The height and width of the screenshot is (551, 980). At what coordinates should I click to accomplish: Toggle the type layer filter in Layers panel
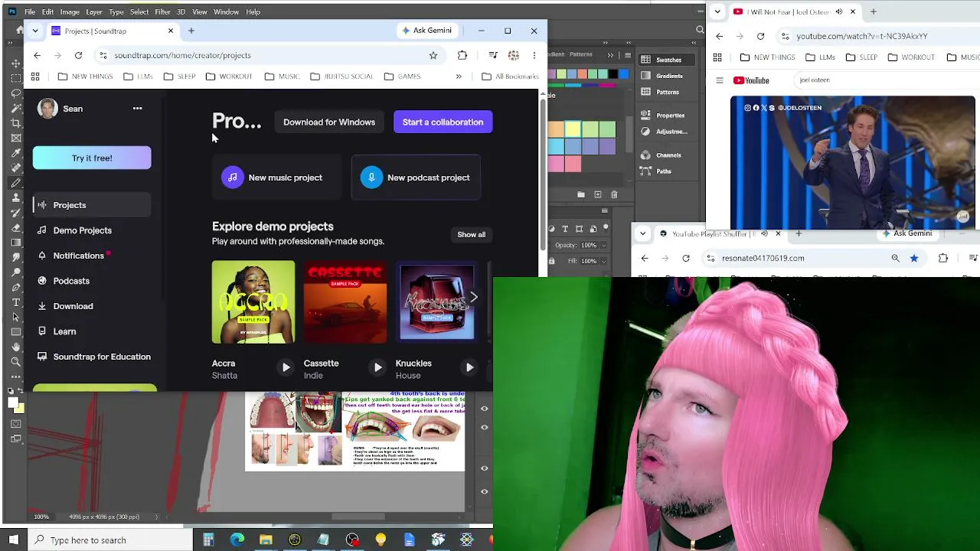click(x=565, y=229)
